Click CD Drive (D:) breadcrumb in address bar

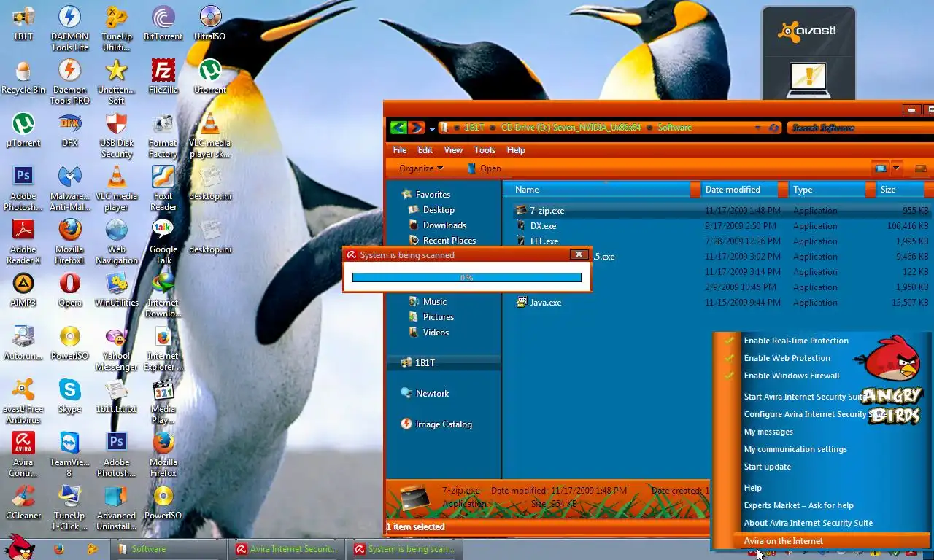[x=571, y=128]
